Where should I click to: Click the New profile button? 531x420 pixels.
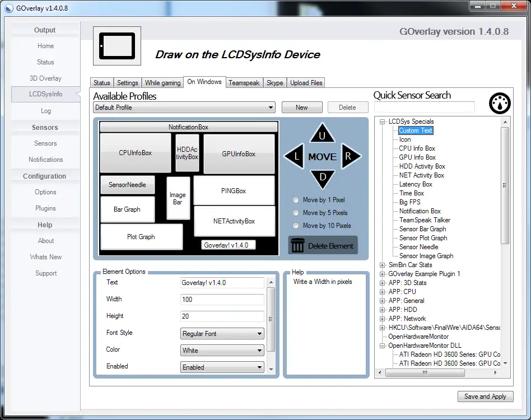coord(302,107)
